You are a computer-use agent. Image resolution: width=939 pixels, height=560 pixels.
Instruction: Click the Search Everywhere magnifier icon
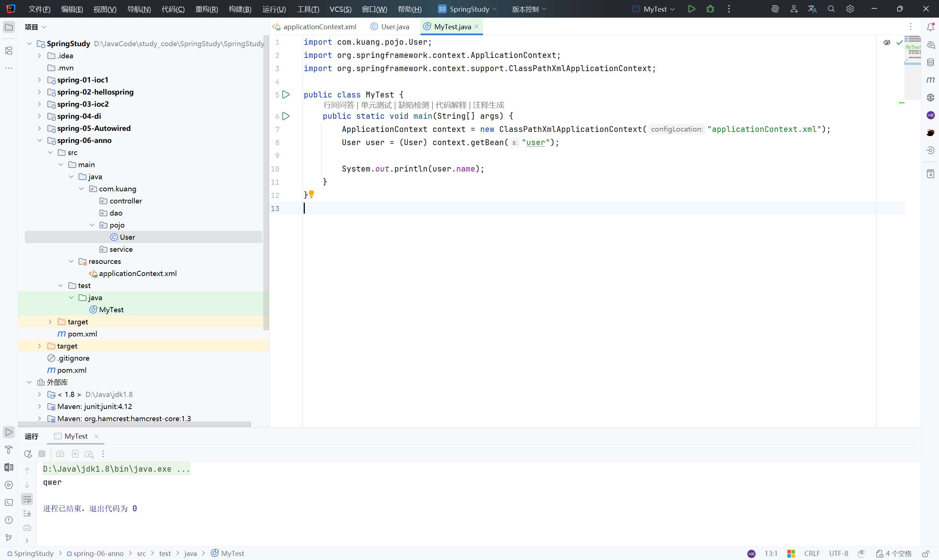(831, 9)
